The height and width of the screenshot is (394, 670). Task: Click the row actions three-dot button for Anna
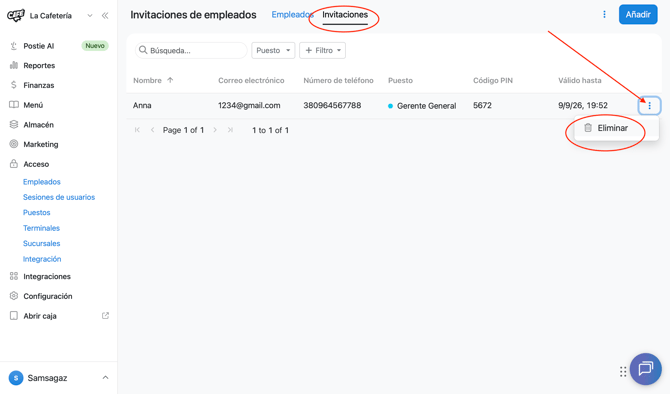[x=649, y=106]
